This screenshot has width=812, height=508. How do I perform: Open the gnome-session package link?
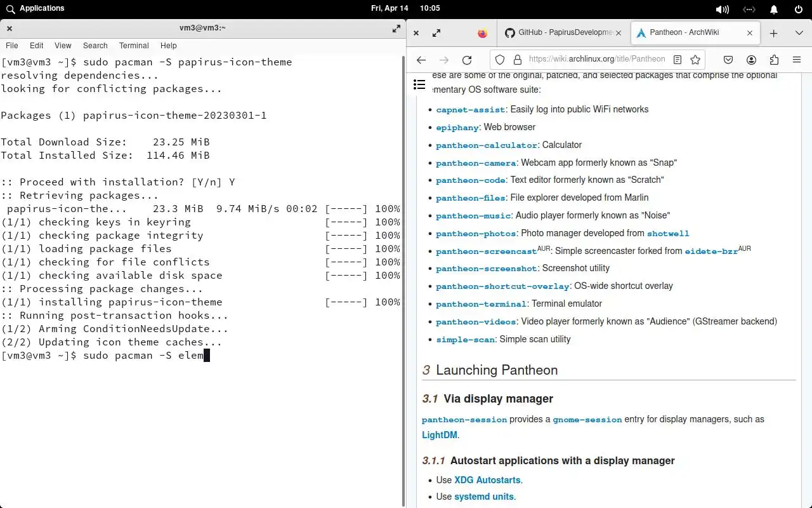587,420
